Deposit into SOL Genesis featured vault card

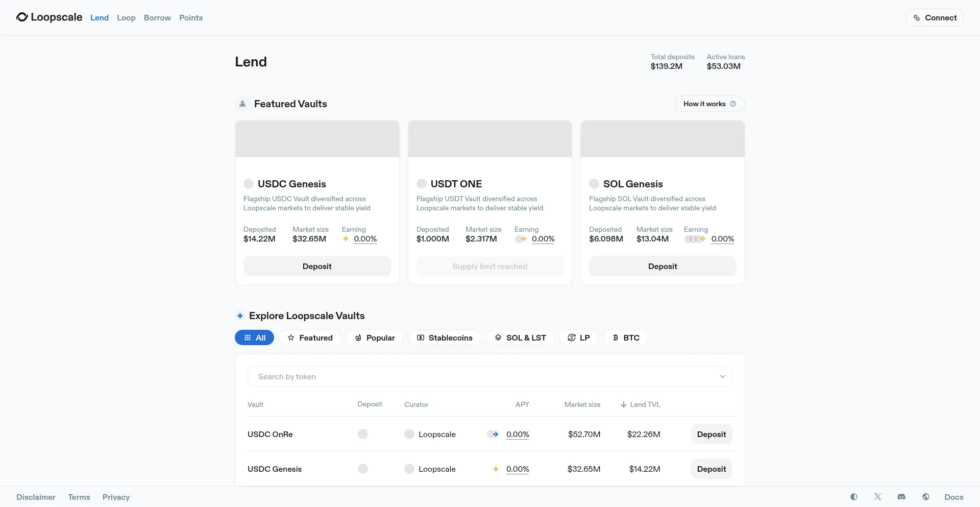click(663, 266)
